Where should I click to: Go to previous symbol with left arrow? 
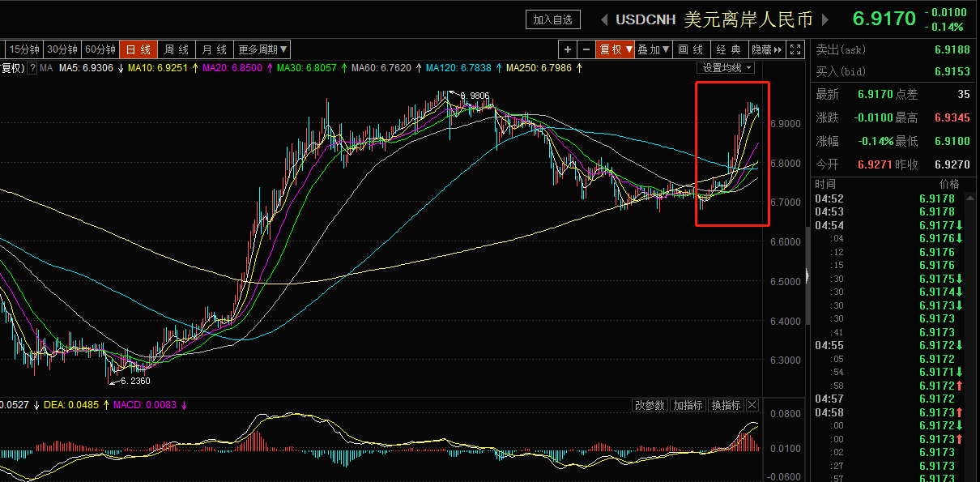[x=603, y=19]
